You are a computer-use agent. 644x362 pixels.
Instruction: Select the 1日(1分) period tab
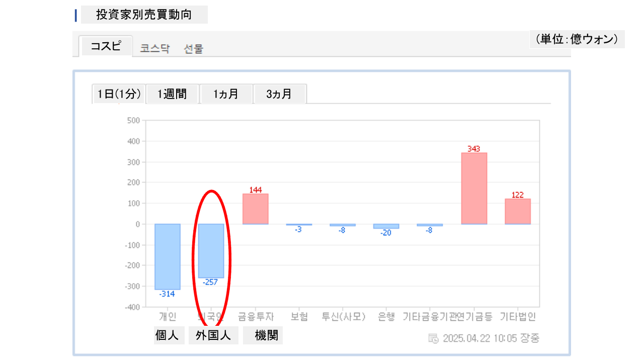tap(119, 94)
